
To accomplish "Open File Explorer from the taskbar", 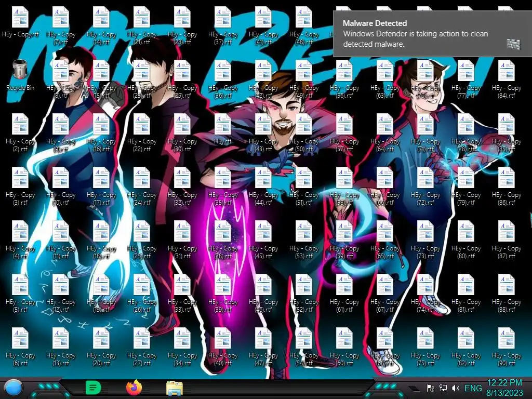I will coord(175,388).
